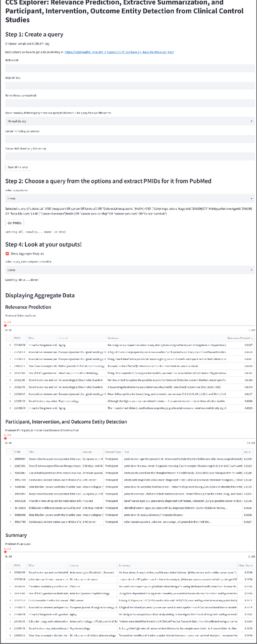
Task: Click the Mean Score column header
Action: 245,565
